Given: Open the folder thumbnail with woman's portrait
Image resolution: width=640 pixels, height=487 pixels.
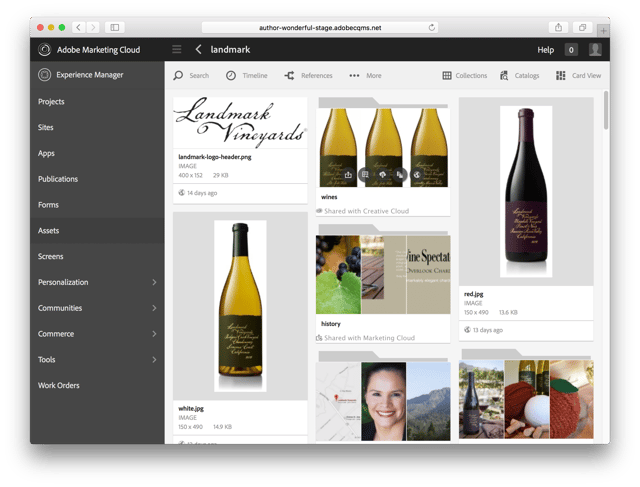Looking at the screenshot, I should click(383, 401).
